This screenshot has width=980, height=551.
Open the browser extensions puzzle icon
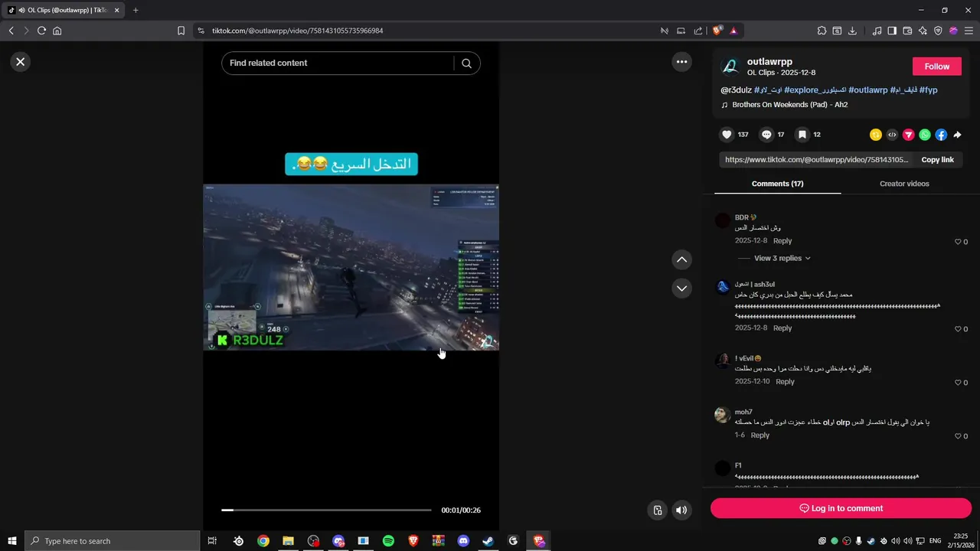click(x=822, y=31)
